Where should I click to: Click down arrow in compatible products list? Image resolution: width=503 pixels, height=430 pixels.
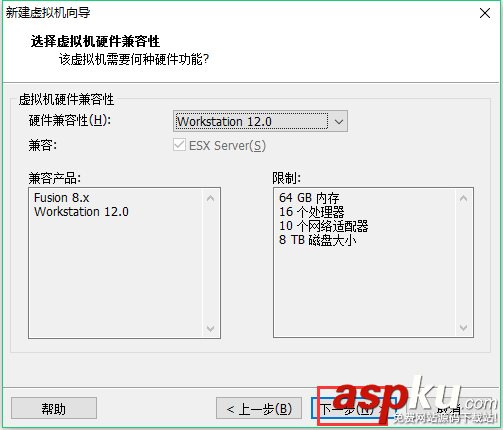pyautogui.click(x=210, y=328)
